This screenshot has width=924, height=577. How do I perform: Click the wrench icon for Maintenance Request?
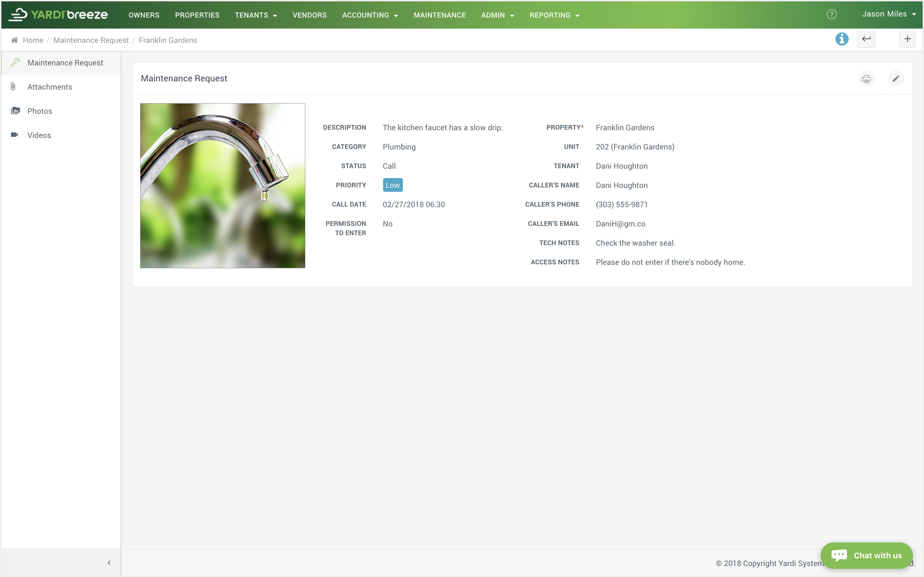tap(16, 62)
